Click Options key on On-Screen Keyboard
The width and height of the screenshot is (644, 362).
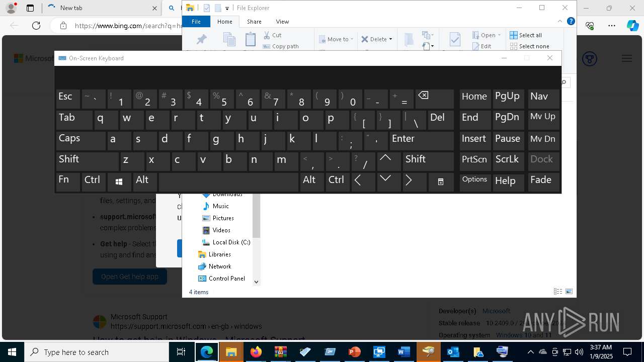tap(475, 182)
